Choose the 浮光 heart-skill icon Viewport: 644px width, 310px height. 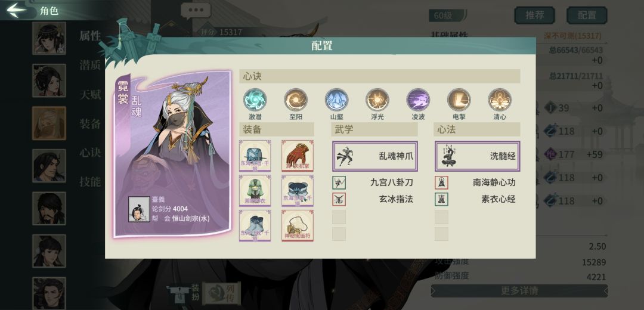377,100
